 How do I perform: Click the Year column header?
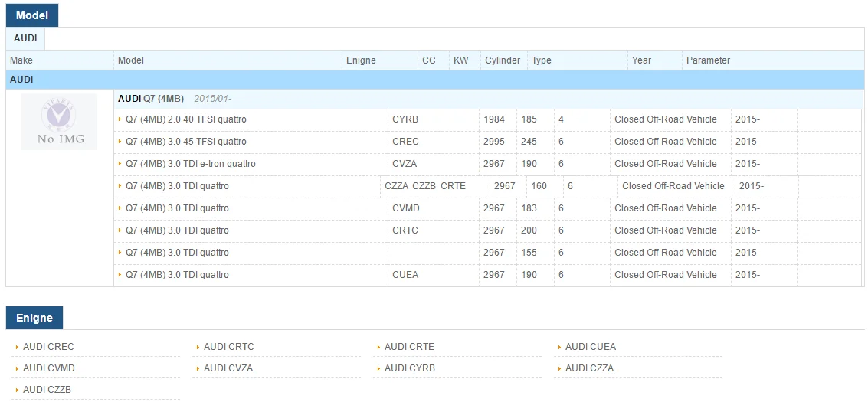(x=655, y=60)
